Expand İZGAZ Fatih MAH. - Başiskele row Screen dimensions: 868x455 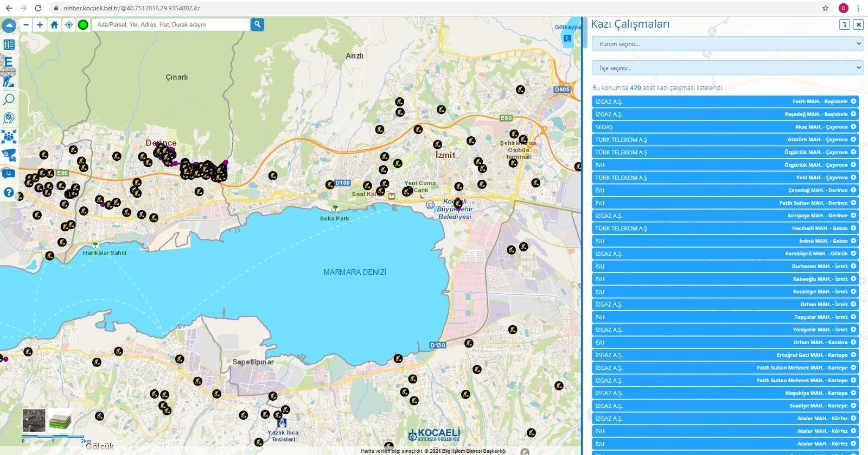click(x=725, y=102)
